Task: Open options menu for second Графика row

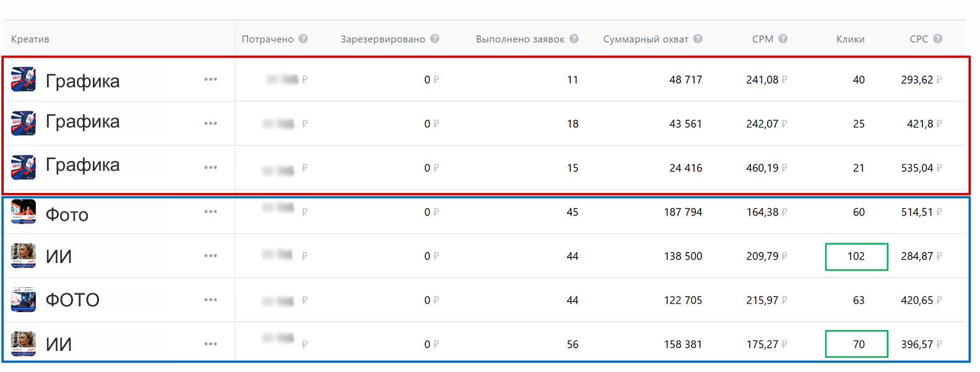Action: click(210, 123)
